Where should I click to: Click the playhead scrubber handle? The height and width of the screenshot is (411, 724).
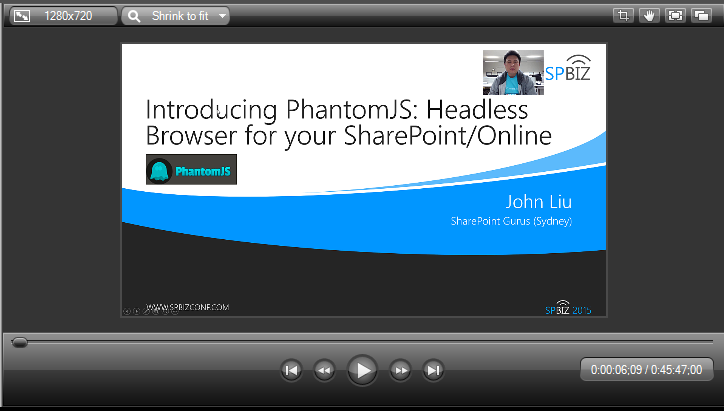click(19, 342)
